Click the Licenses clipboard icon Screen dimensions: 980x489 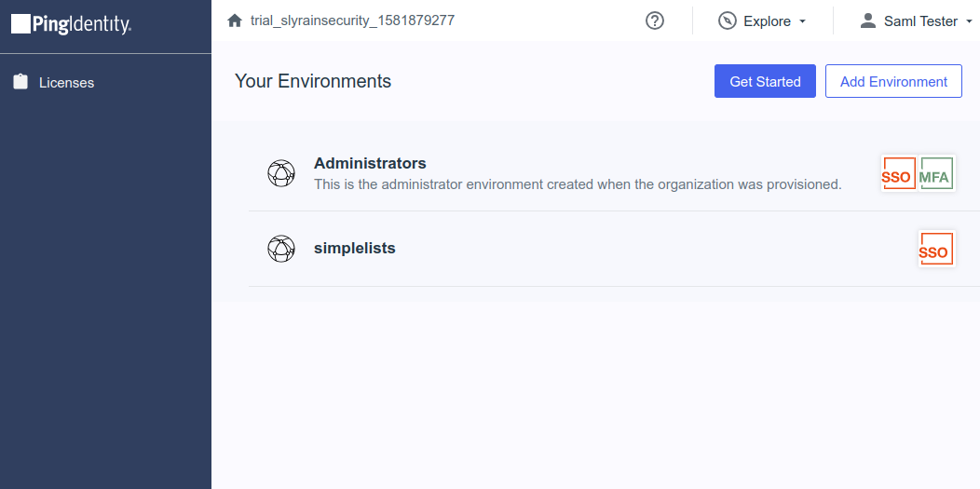pos(20,82)
